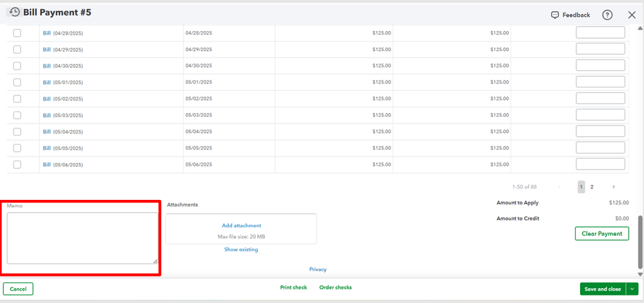Click the next page arrow

click(x=614, y=187)
